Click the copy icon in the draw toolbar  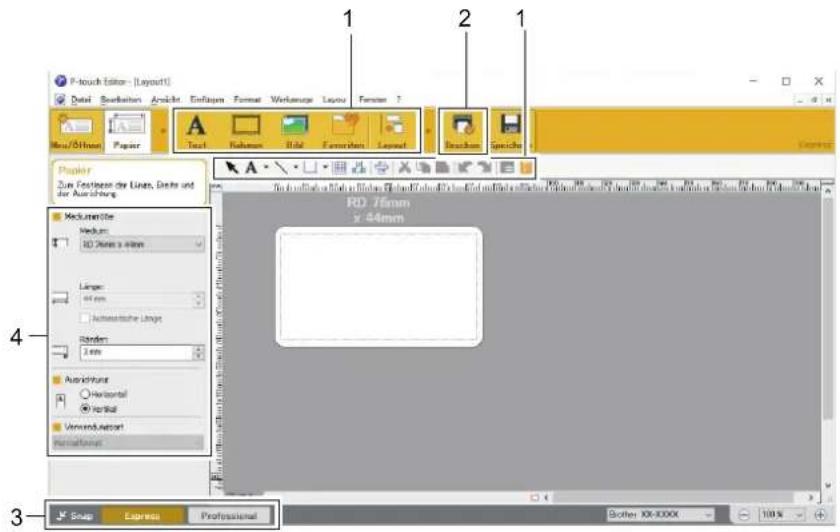coord(424,168)
